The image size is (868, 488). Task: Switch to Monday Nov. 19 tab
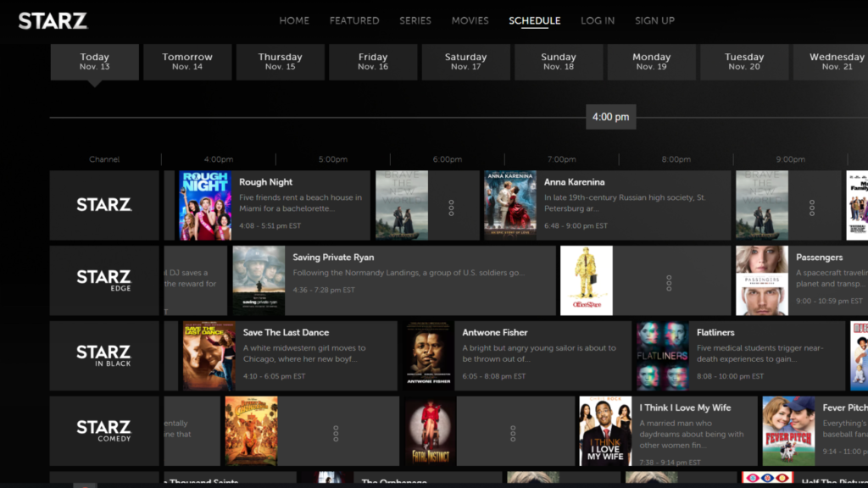click(652, 62)
